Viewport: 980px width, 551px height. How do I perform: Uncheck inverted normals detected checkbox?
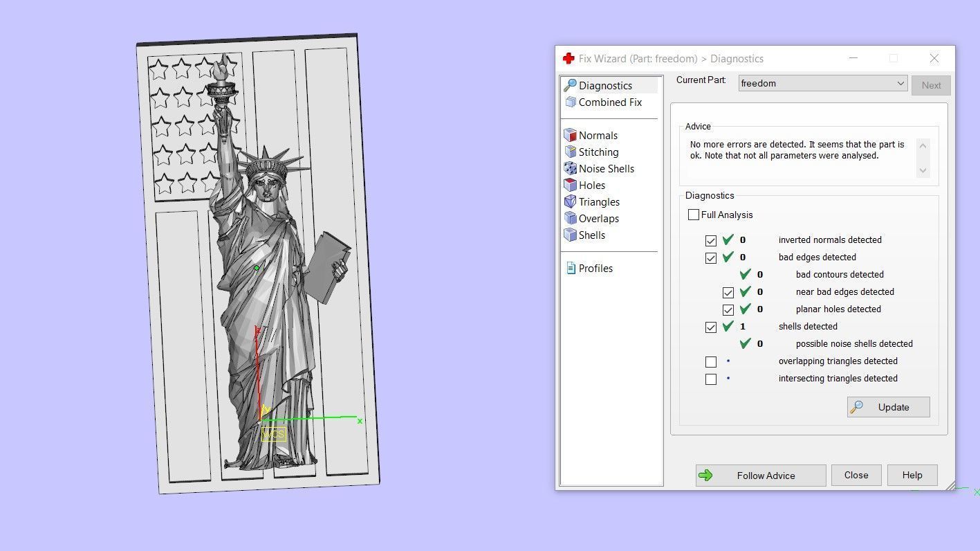point(711,240)
